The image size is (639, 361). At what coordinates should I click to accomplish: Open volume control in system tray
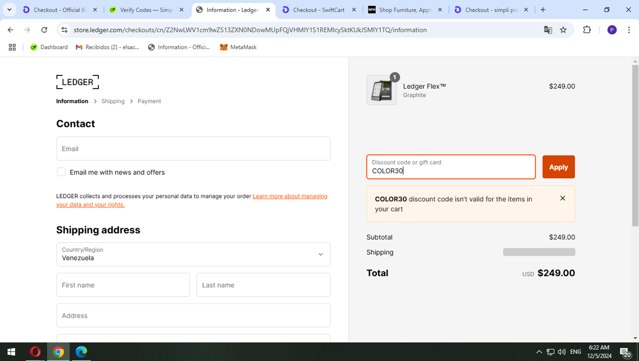click(562, 352)
